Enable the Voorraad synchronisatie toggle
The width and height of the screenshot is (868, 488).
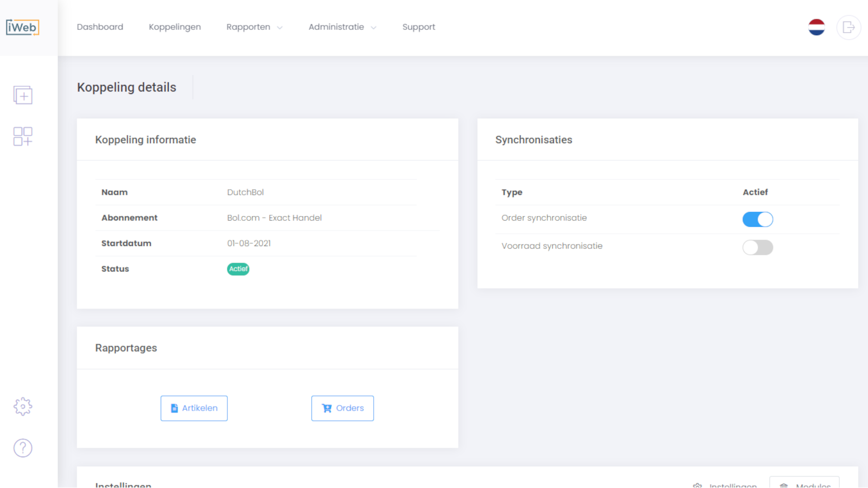pos(757,247)
